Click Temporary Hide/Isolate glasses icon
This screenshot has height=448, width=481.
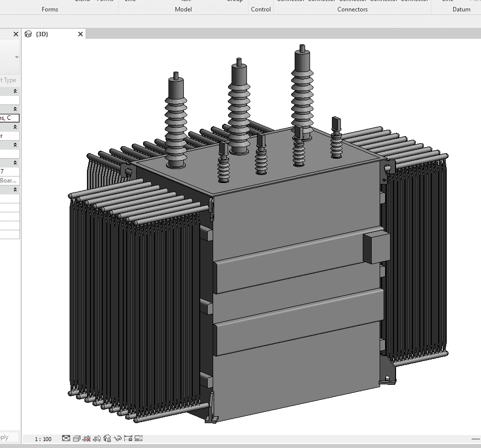point(118,438)
